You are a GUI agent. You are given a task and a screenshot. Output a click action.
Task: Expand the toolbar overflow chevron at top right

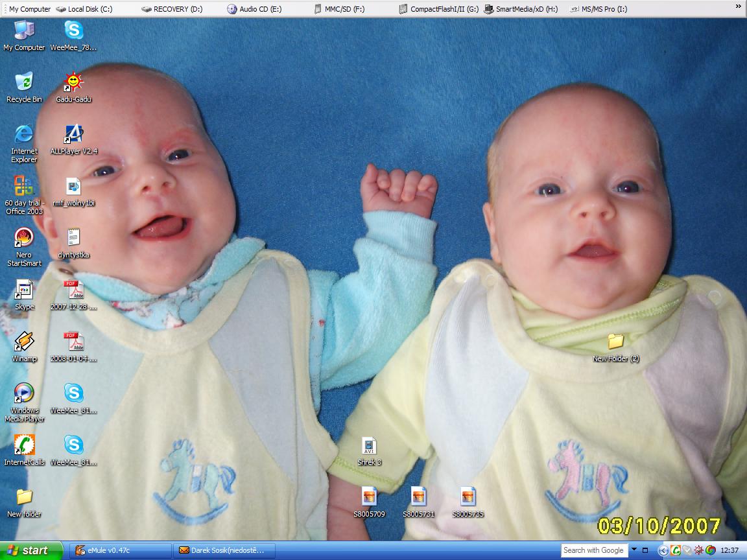tap(738, 6)
